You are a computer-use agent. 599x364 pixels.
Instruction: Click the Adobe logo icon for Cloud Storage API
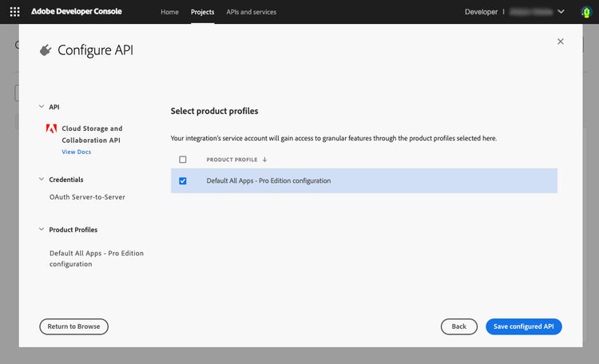coord(51,129)
